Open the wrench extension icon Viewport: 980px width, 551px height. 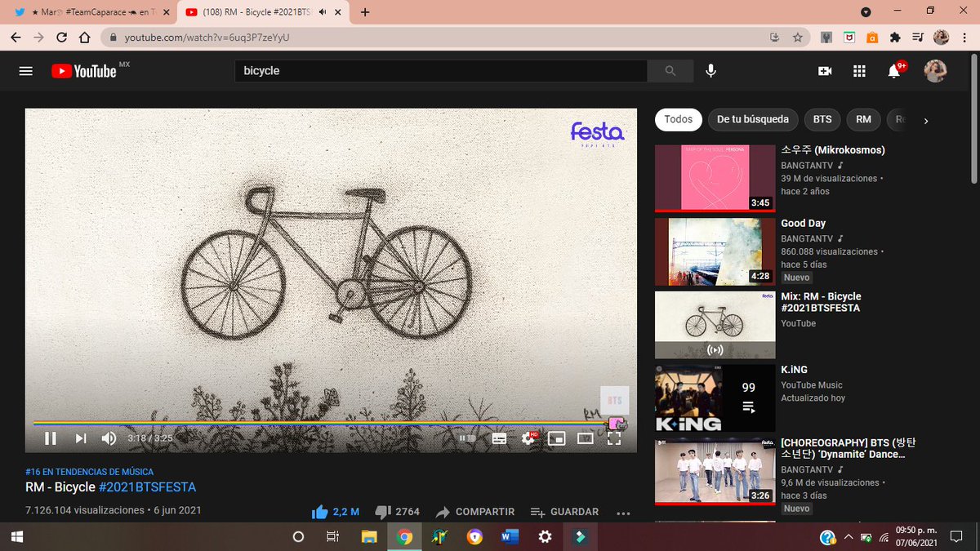pos(826,38)
